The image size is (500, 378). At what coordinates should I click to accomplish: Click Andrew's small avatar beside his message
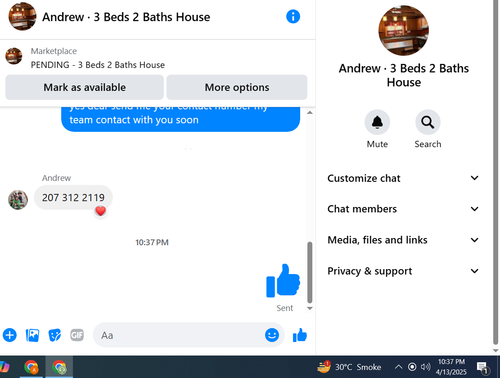18,200
